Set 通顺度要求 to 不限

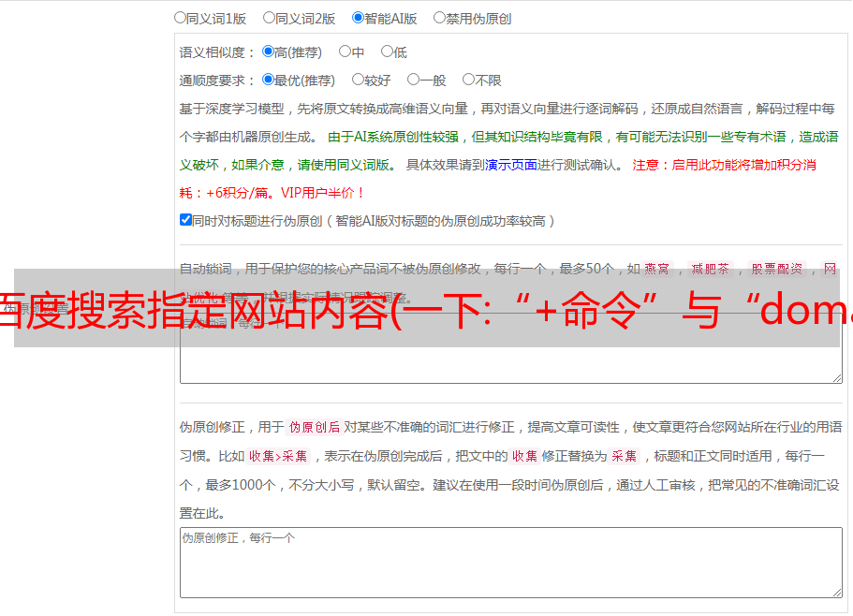[x=468, y=80]
